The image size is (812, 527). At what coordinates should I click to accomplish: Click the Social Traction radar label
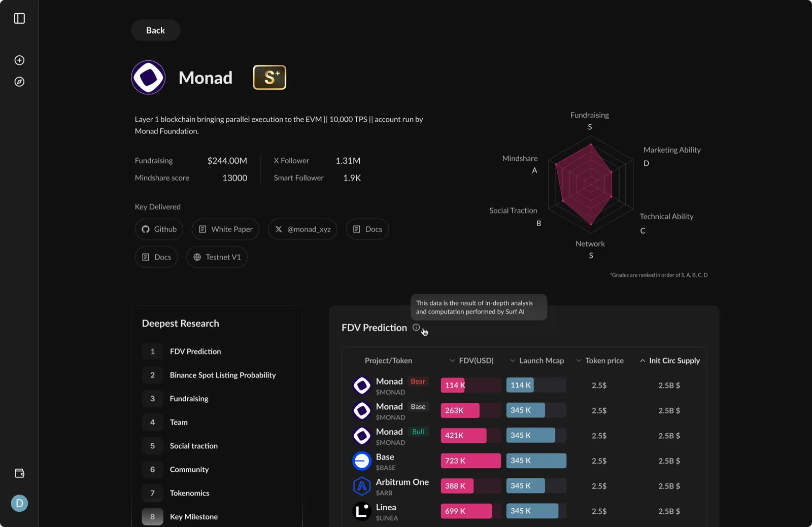pyautogui.click(x=513, y=210)
